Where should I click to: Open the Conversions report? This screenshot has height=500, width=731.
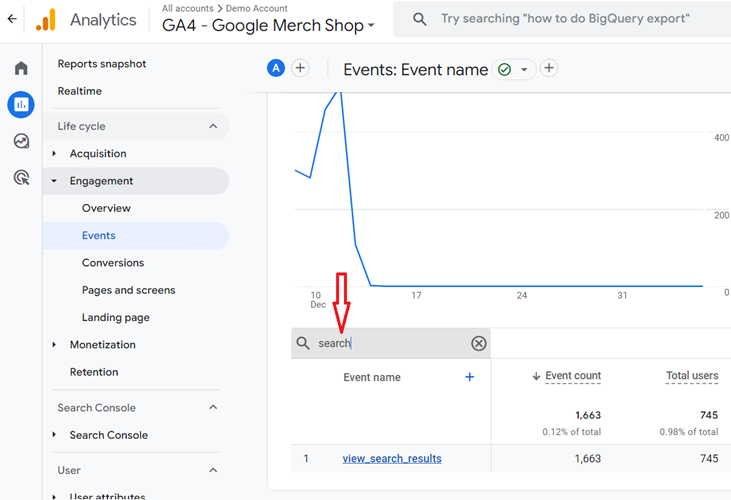(113, 263)
